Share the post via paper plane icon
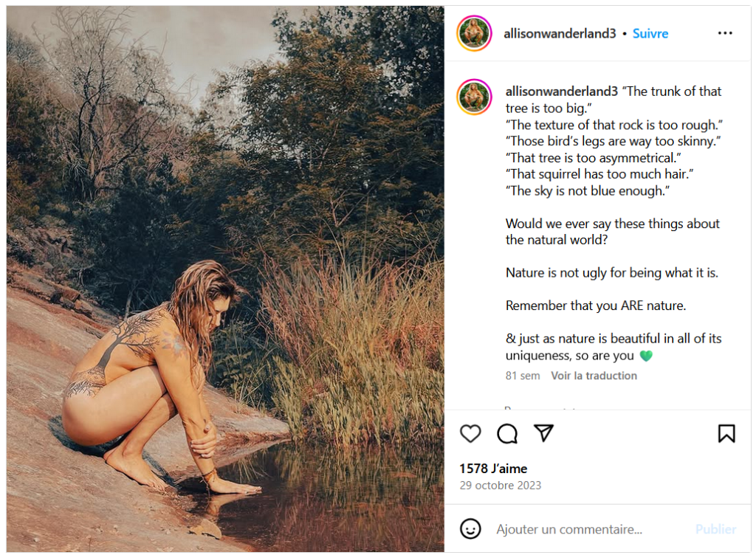This screenshot has height=555, width=756. tap(543, 433)
